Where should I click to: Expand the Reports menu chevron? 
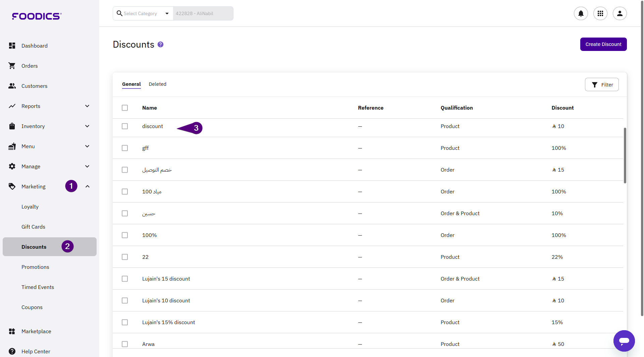[x=87, y=106]
